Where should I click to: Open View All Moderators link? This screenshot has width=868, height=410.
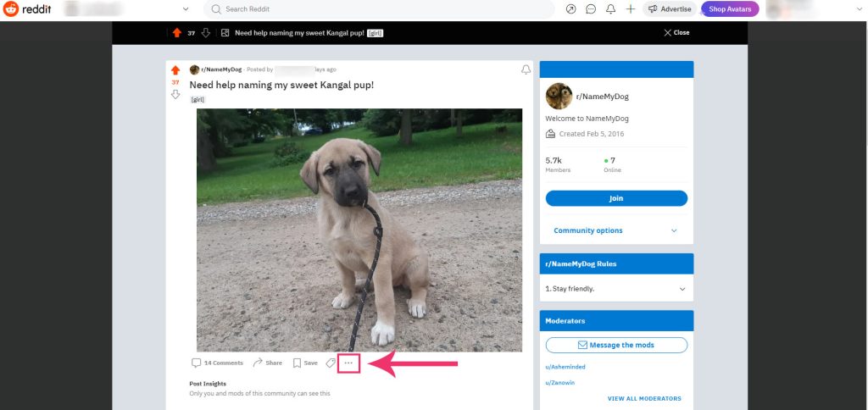tap(644, 398)
